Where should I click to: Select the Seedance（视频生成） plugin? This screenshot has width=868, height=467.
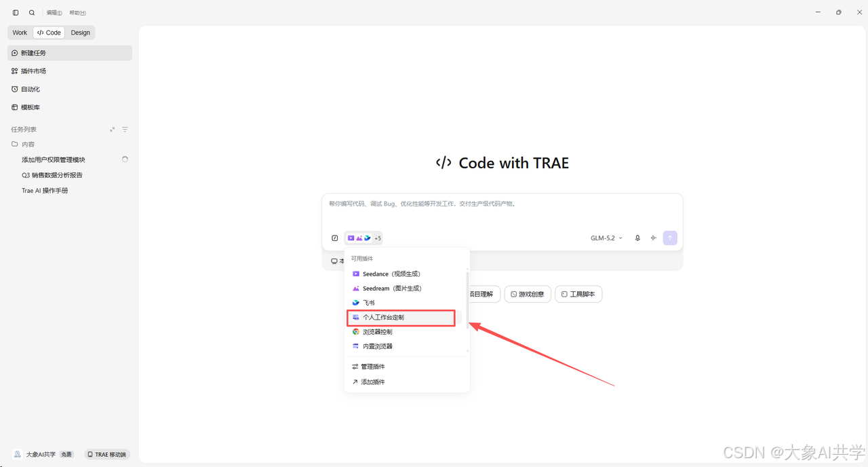point(406,274)
